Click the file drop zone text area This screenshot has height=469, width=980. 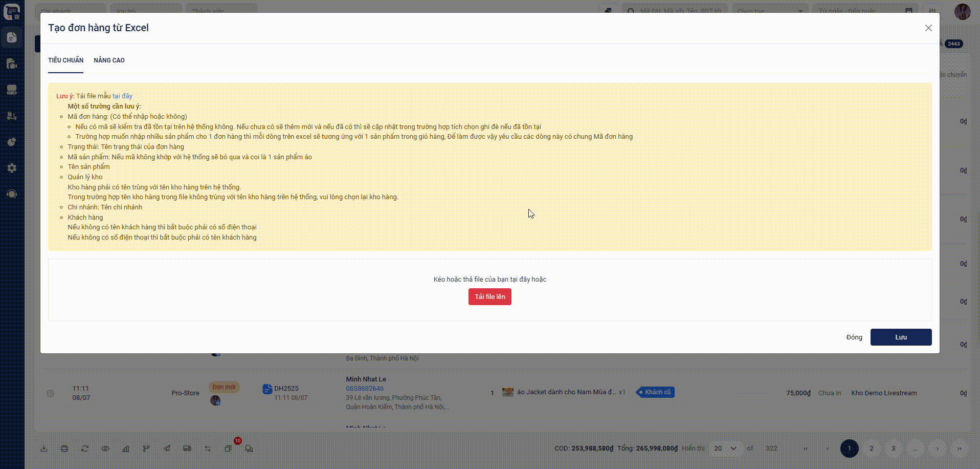point(489,280)
